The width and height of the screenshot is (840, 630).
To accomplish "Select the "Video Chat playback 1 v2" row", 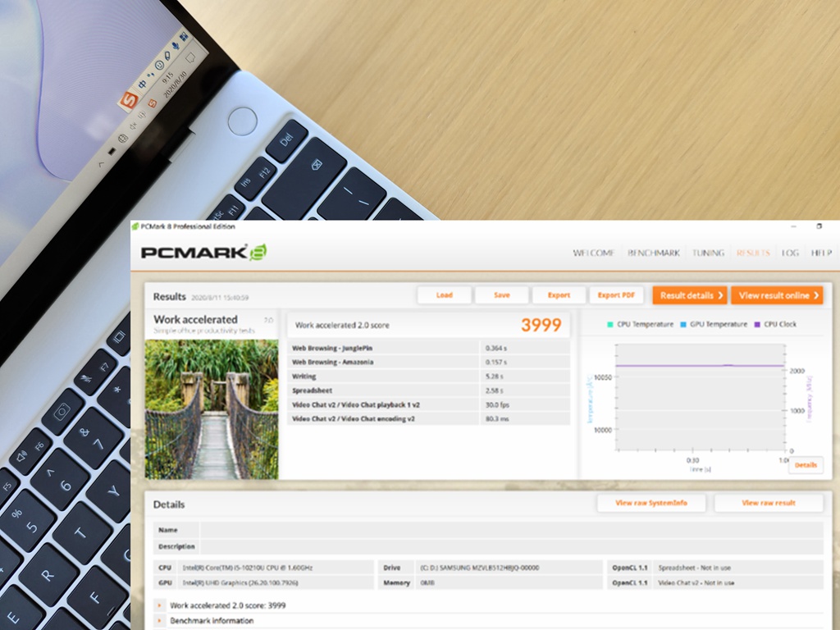I will [x=428, y=405].
